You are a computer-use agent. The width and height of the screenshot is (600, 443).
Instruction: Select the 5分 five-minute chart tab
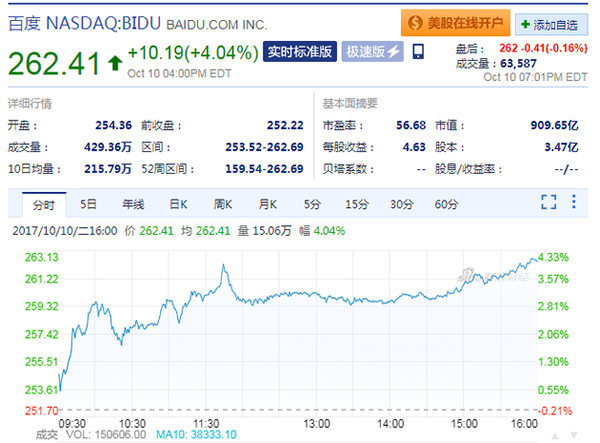pos(312,204)
